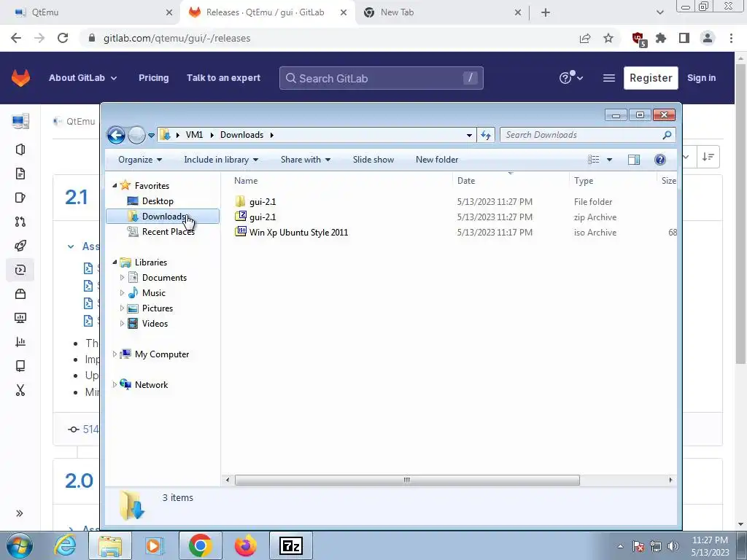This screenshot has height=560, width=747.
Task: Open Internet Explorer from the taskbar
Action: pyautogui.click(x=65, y=545)
